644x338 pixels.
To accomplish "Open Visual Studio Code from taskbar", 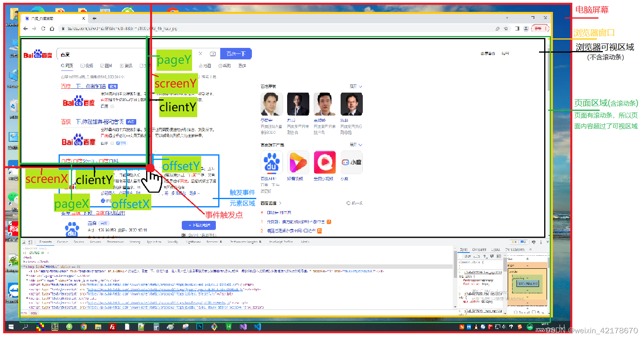I will coord(257,327).
